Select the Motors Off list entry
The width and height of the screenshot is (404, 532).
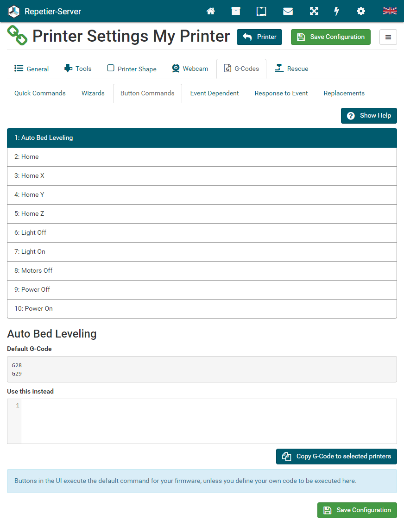point(202,270)
